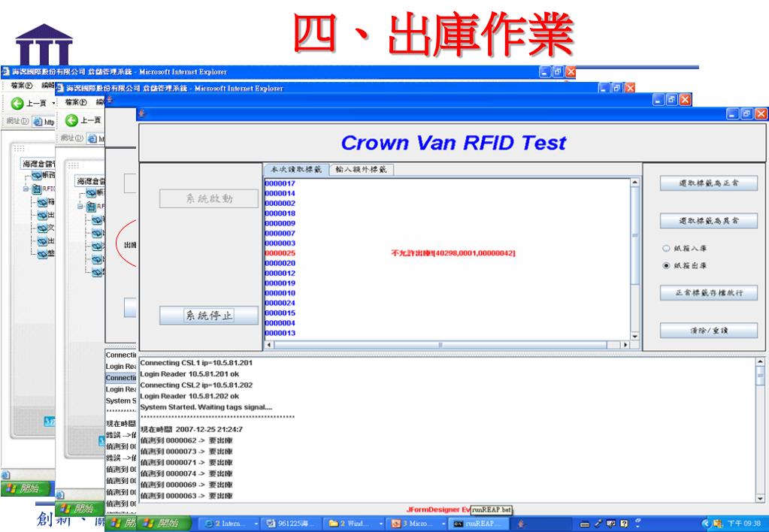Select the red tag 0000025 row
The image size is (769, 532).
coord(280,253)
